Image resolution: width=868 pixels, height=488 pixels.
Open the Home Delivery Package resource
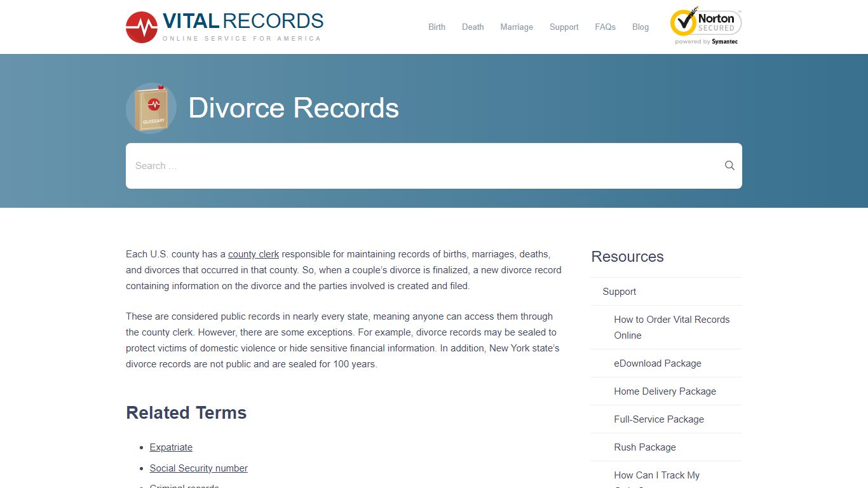coord(665,391)
